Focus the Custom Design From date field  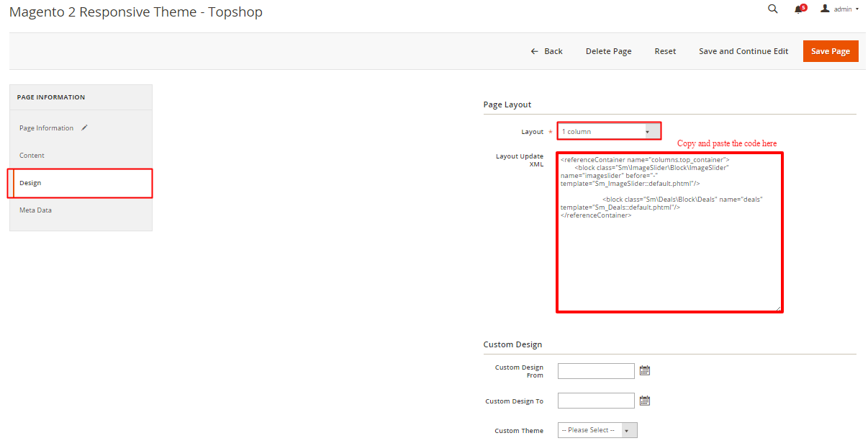(x=596, y=371)
